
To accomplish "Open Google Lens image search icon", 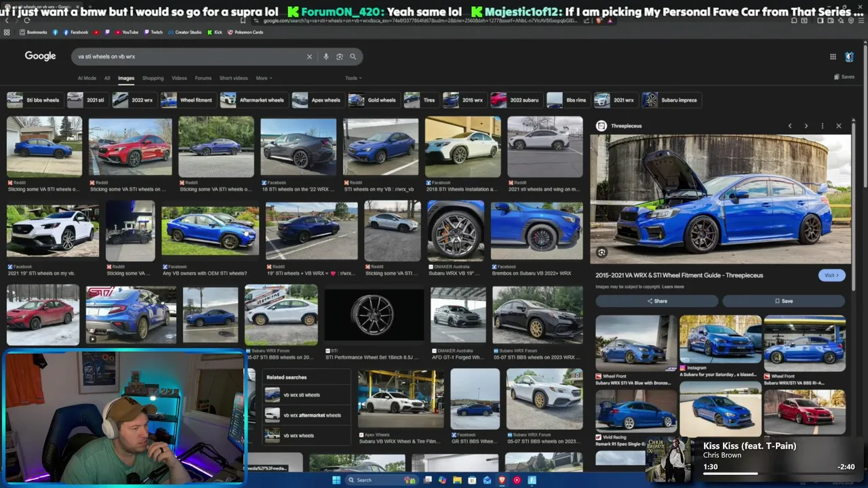I will tap(340, 57).
